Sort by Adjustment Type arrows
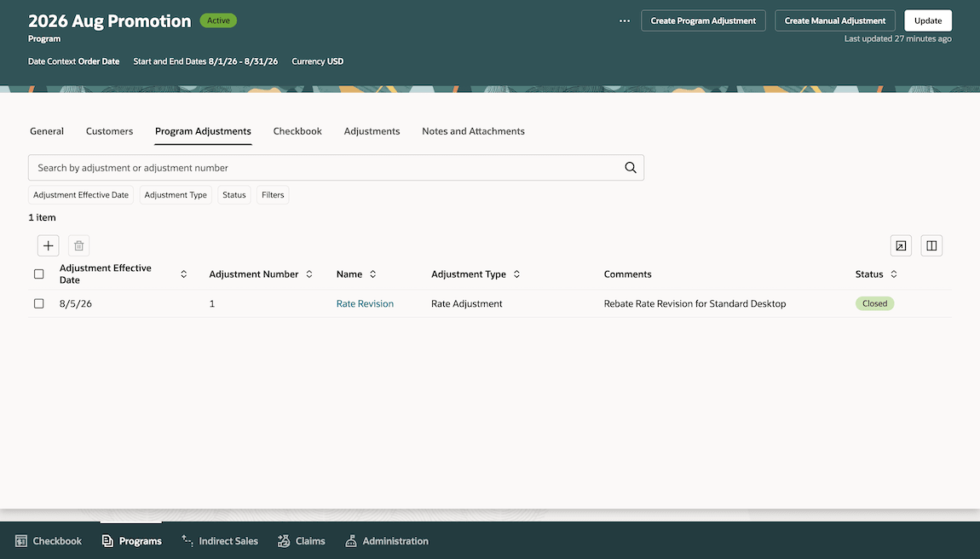 coord(516,274)
